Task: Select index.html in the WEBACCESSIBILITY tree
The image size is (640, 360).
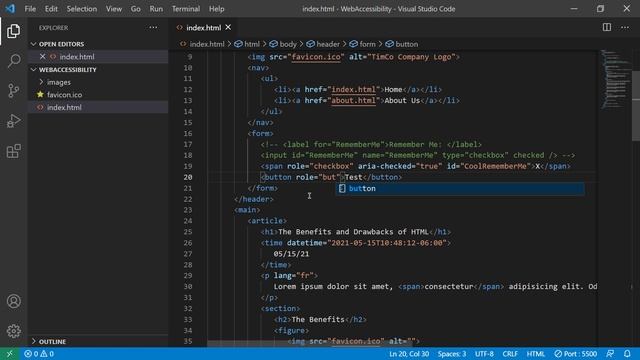Action: [64, 107]
